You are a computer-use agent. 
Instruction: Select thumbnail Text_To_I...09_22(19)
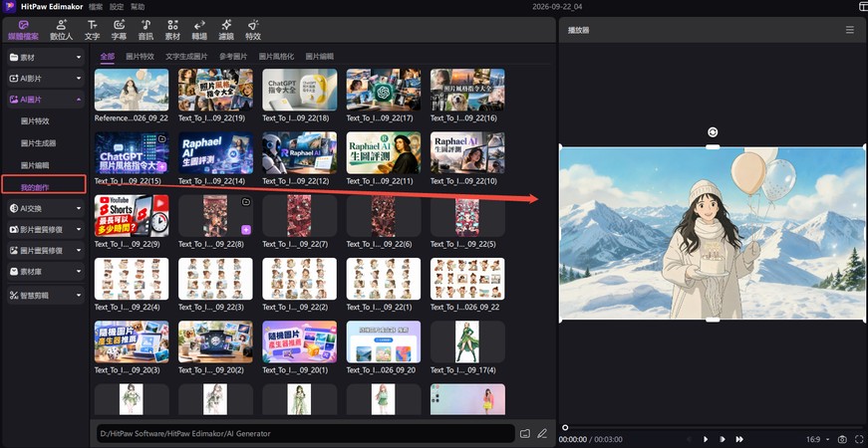[215, 90]
